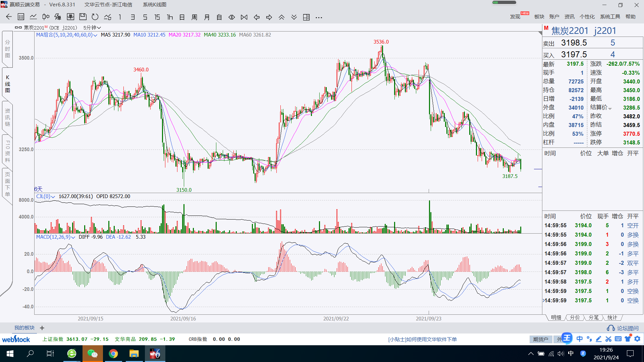This screenshot has height=362, width=644.
Task: Select the candlestick K-line chart icon
Action: [46, 17]
